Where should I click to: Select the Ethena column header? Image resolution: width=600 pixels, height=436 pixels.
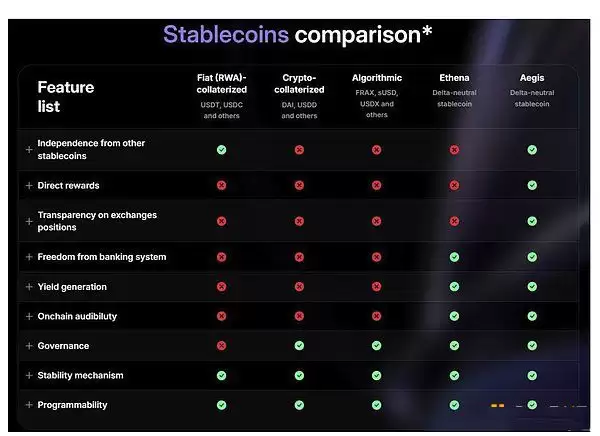point(453,78)
